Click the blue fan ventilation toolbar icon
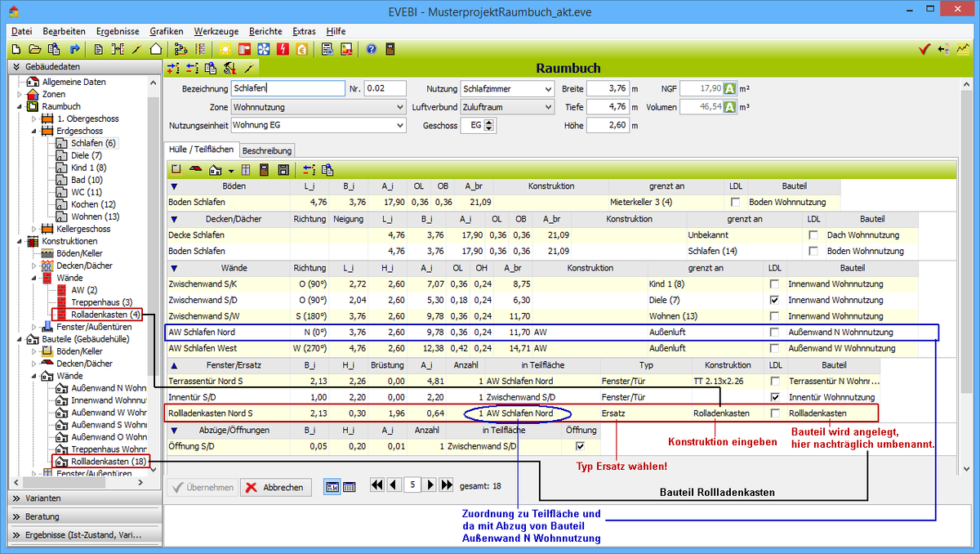980x554 pixels. (x=263, y=49)
